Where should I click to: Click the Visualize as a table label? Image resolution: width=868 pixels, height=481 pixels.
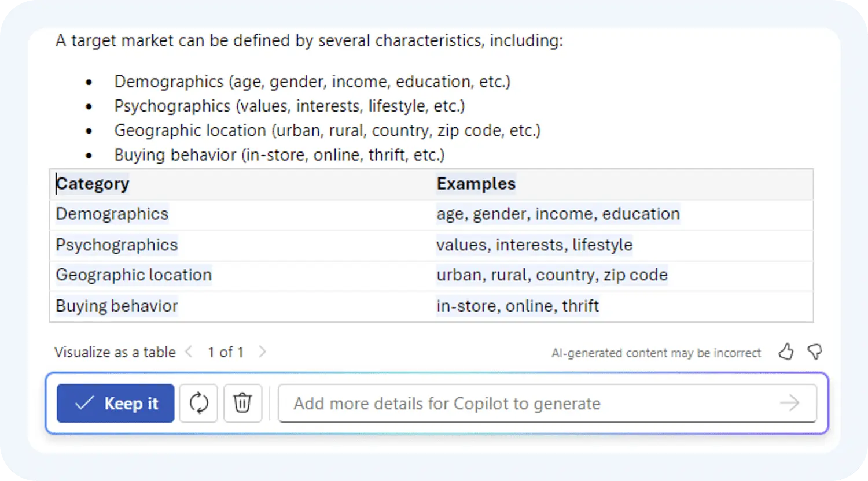point(115,352)
